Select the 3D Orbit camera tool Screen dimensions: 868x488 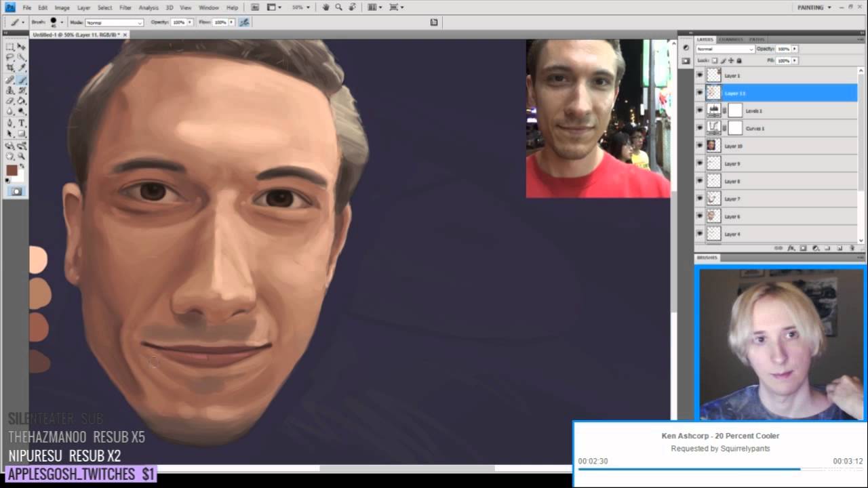click(x=22, y=146)
